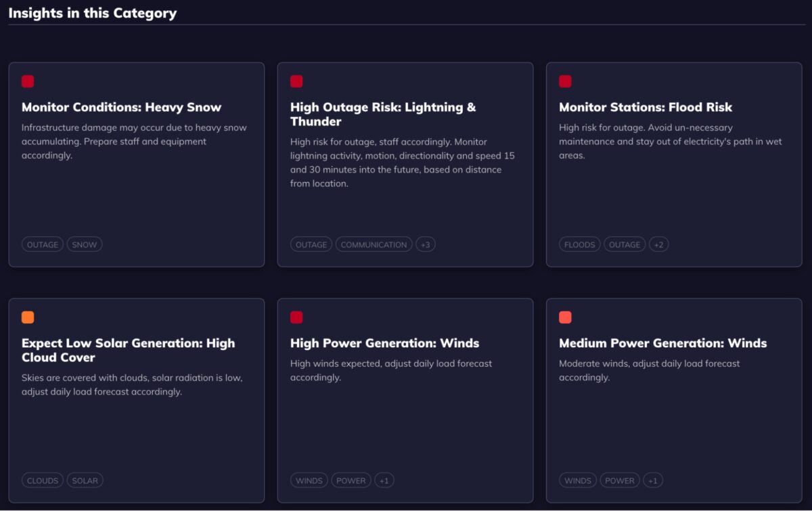The width and height of the screenshot is (812, 511).
Task: Click the COMMUNICATION tag chip
Action: [374, 244]
